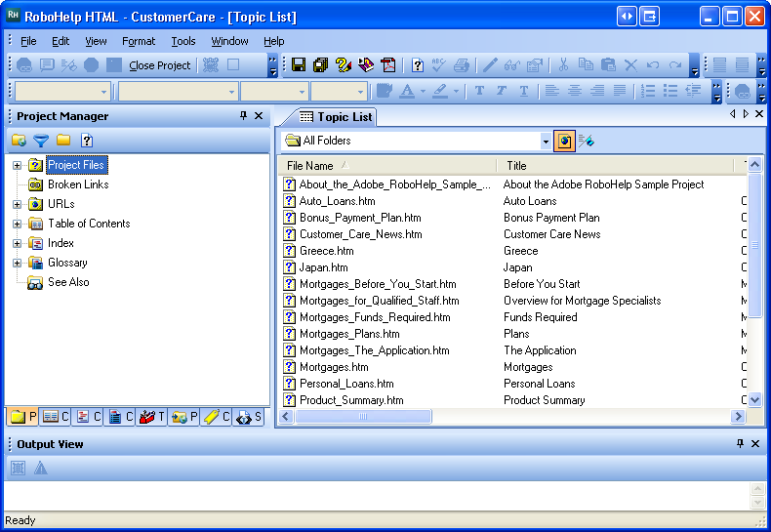Viewport: 771px width, 532px height.
Task: Click the Undo arrow icon
Action: tap(653, 64)
